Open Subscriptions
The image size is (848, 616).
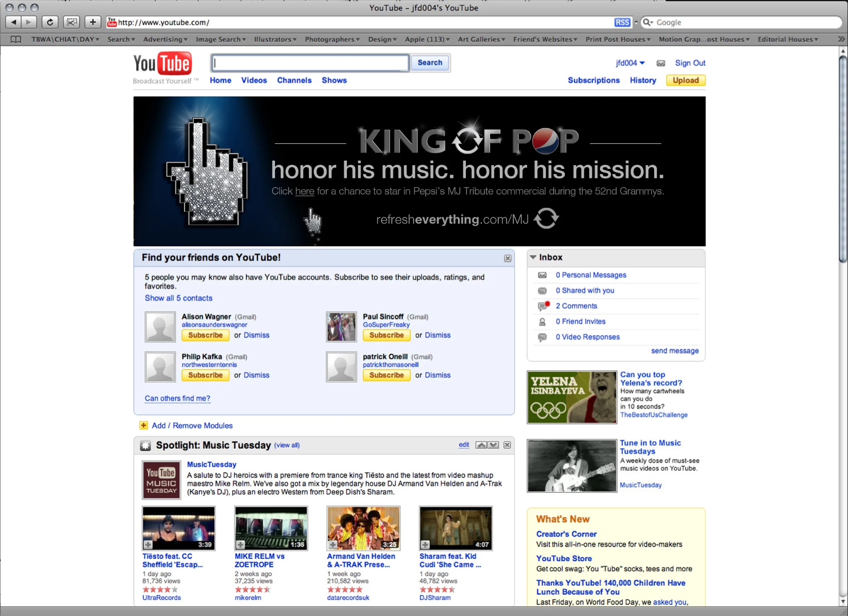[x=594, y=80]
